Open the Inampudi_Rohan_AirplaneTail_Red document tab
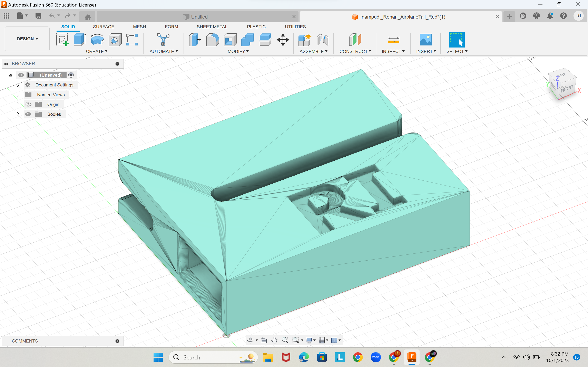Screen dimensions: 588x367 [x=402, y=17]
